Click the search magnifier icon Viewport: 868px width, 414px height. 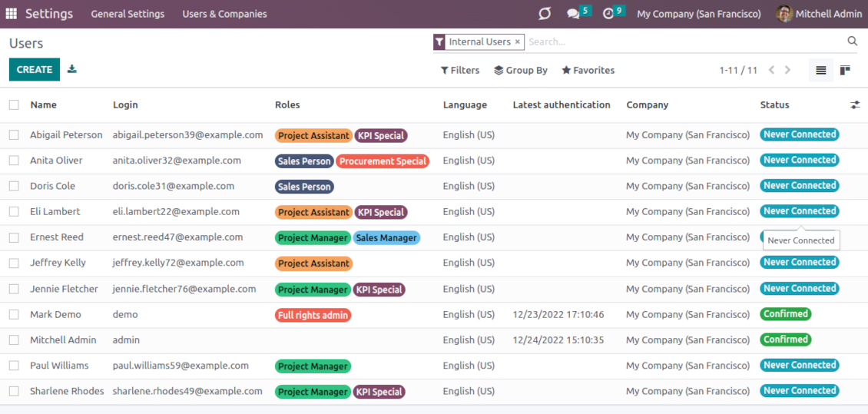(852, 41)
